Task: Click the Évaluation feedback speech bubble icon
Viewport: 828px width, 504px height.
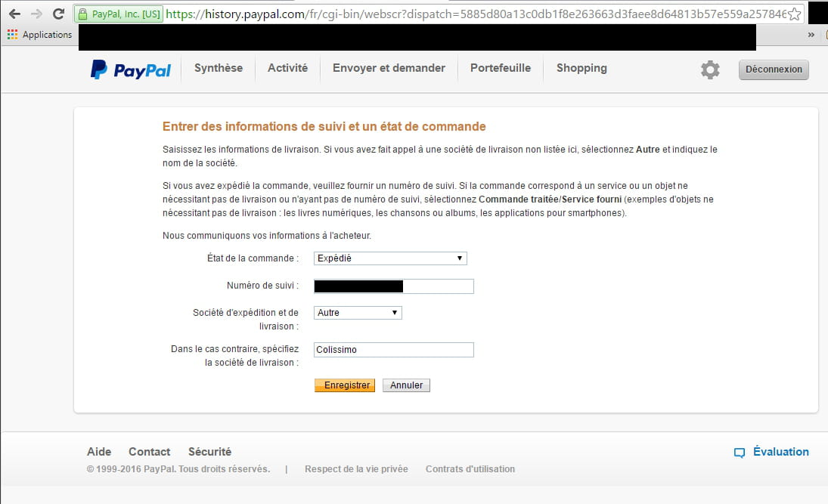Action: click(x=740, y=453)
